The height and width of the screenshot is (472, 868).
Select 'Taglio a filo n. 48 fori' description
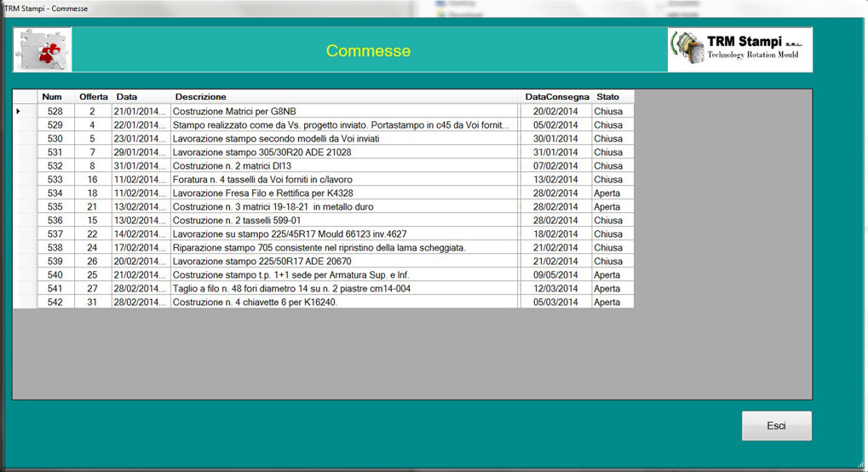pos(346,288)
